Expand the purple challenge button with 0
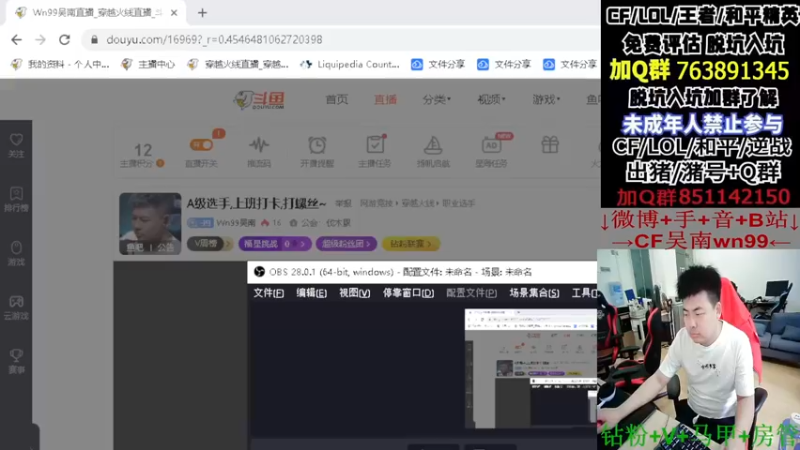800x450 pixels. [274, 244]
